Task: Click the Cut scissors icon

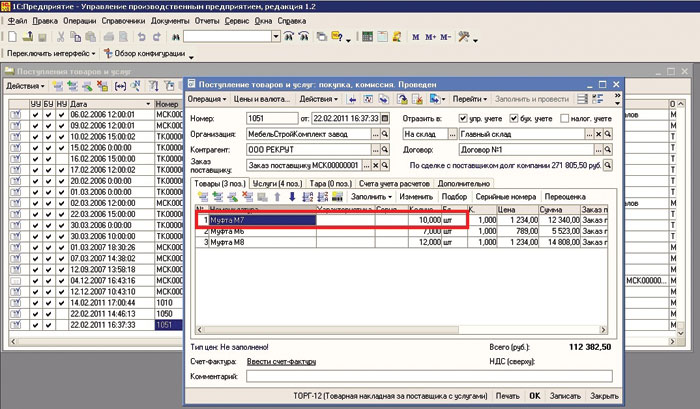Action: 61,37
